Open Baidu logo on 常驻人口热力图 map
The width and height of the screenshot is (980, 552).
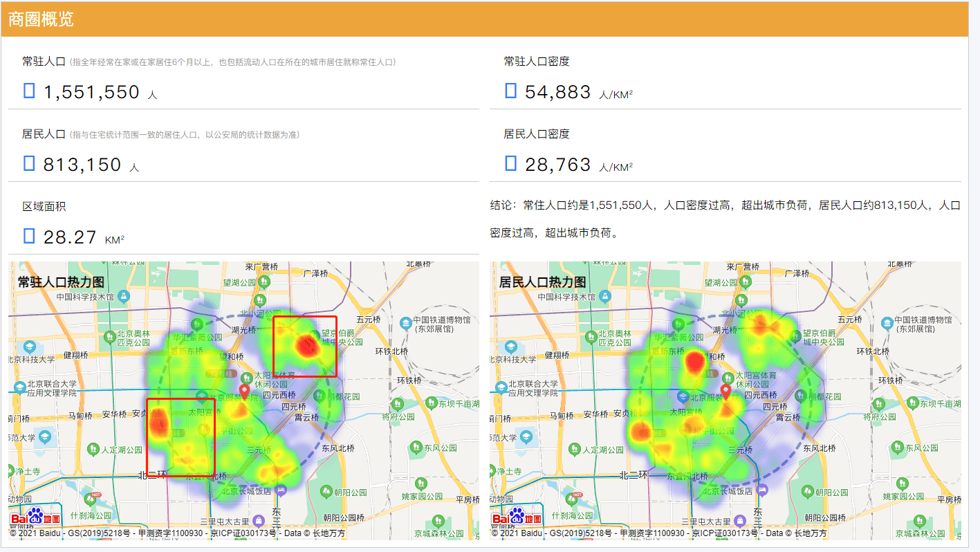(x=35, y=517)
